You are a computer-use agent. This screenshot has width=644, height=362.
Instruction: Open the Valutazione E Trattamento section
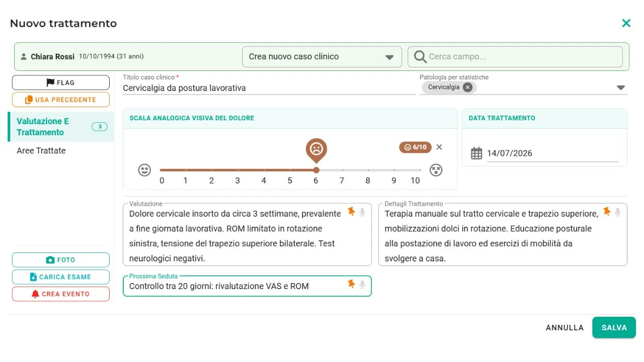pyautogui.click(x=61, y=127)
